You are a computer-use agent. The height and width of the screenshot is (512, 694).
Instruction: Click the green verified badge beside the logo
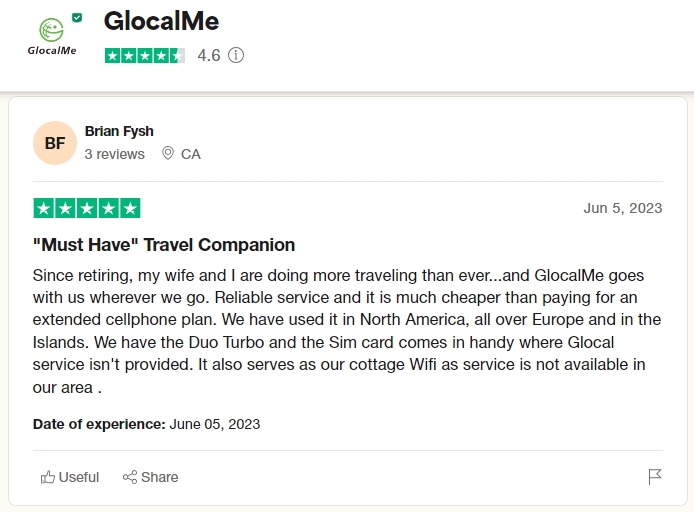pos(77,18)
